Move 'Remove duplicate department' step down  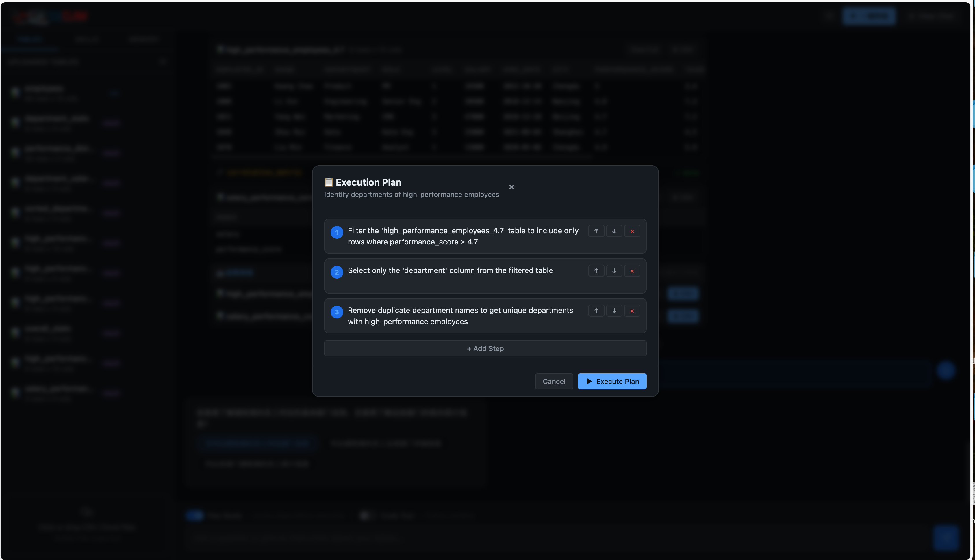614,311
